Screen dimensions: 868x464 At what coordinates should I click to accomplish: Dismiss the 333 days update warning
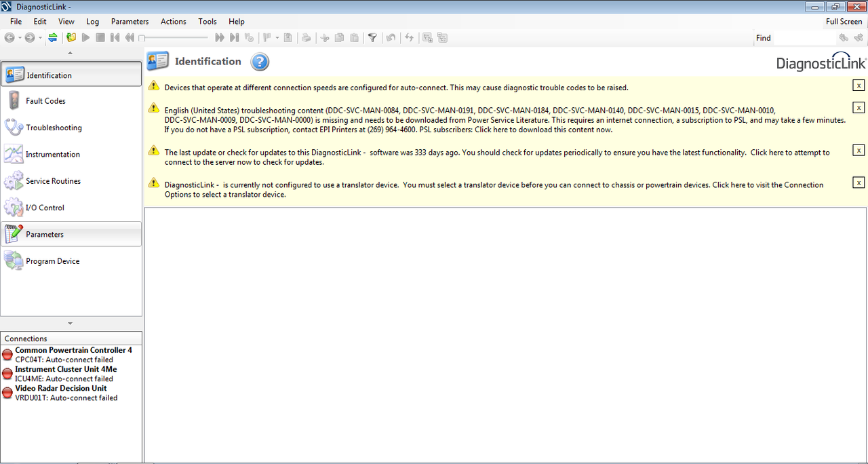[859, 151]
